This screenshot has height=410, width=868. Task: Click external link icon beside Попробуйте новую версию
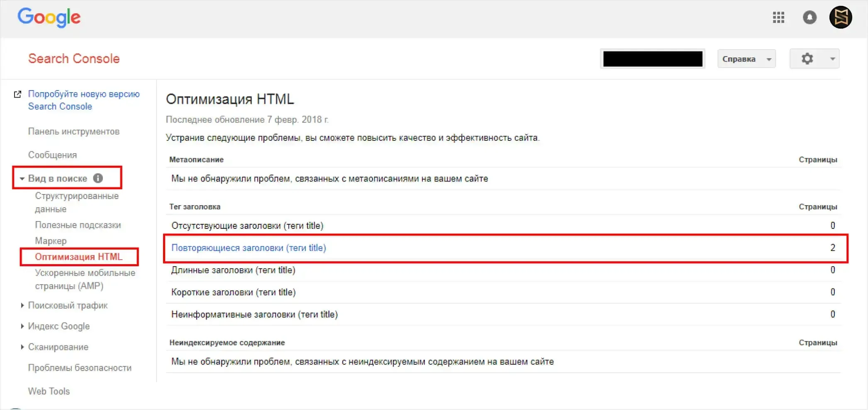[17, 94]
